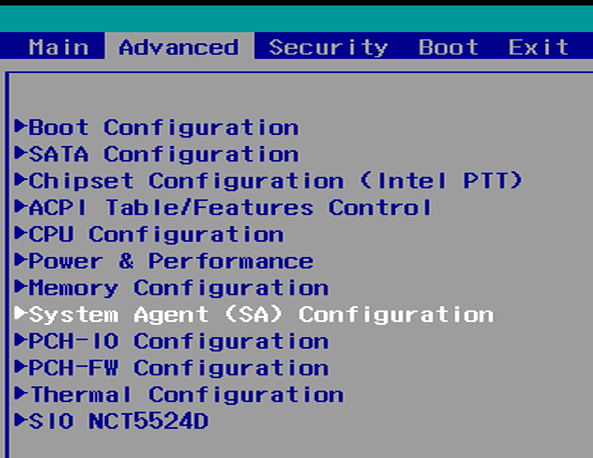The image size is (593, 458).
Task: Click arrow beside Thermal Configuration
Action: 20,393
